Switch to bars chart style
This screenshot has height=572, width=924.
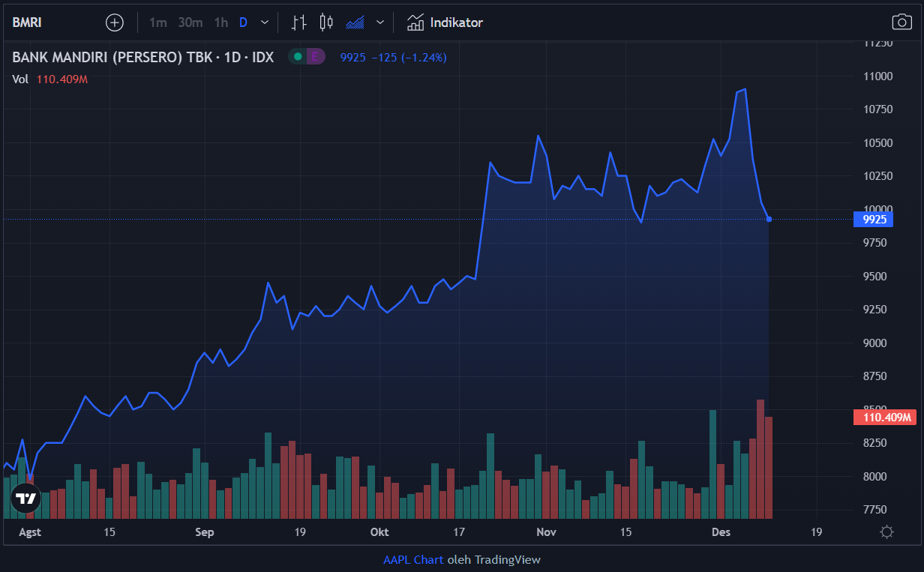click(x=298, y=22)
